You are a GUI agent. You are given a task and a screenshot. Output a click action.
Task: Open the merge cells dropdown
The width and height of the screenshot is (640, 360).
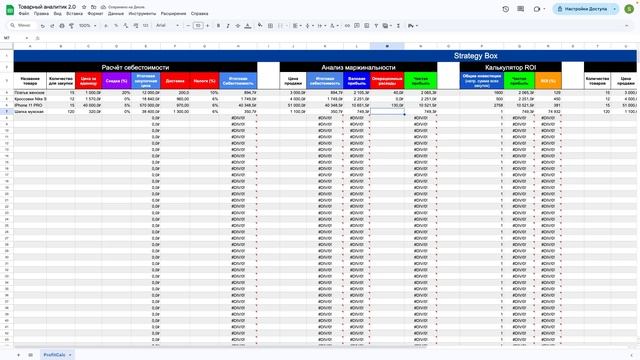coord(282,26)
